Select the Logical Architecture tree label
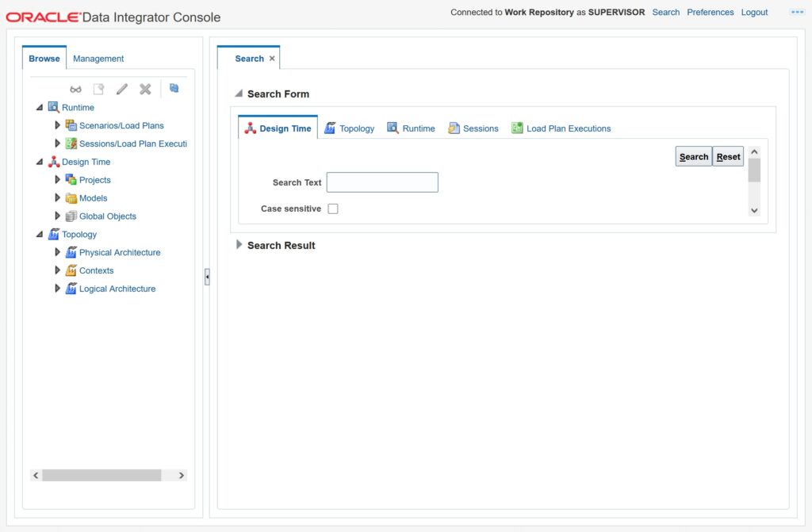 pyautogui.click(x=117, y=289)
